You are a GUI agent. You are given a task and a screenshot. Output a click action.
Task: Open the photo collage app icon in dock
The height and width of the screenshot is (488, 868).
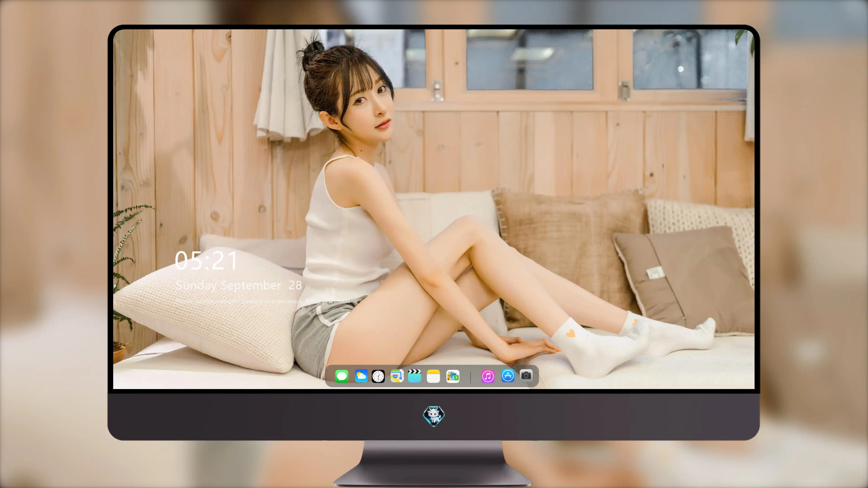point(453,376)
